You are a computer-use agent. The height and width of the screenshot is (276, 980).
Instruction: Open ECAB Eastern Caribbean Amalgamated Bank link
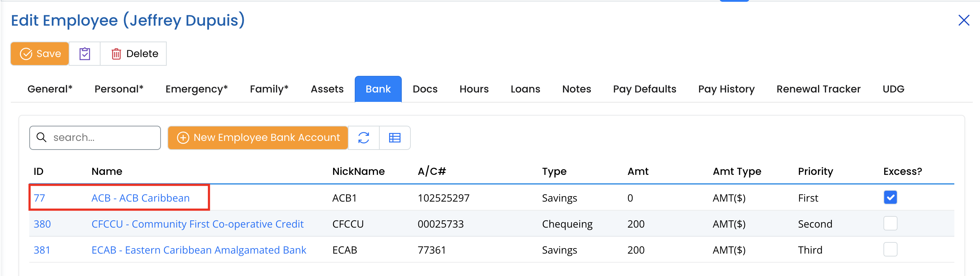[x=199, y=250]
